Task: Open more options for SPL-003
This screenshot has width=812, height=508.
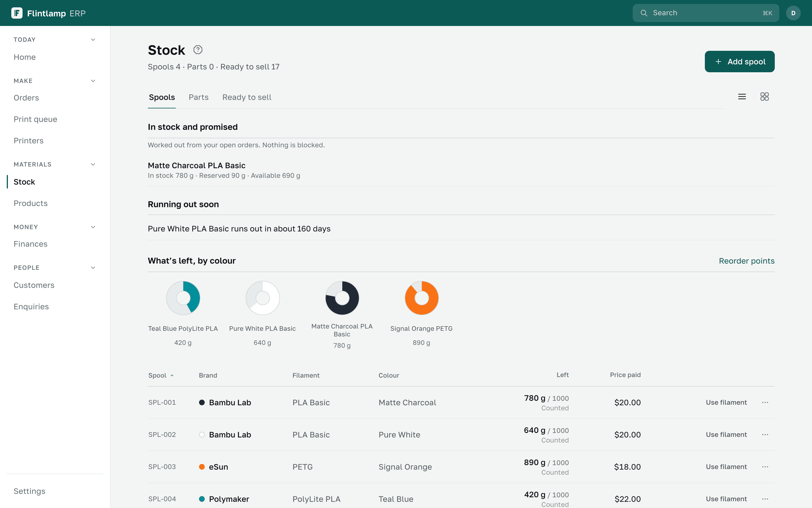Action: pyautogui.click(x=765, y=467)
